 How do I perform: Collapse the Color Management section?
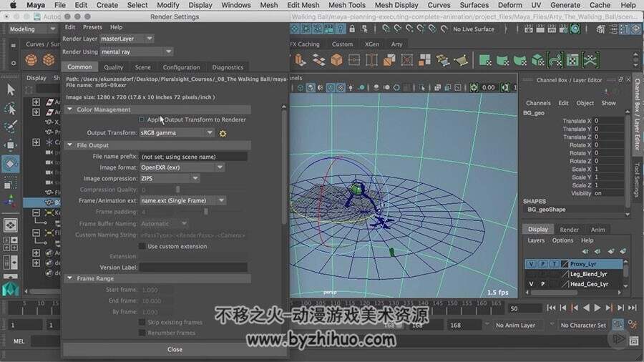point(70,109)
